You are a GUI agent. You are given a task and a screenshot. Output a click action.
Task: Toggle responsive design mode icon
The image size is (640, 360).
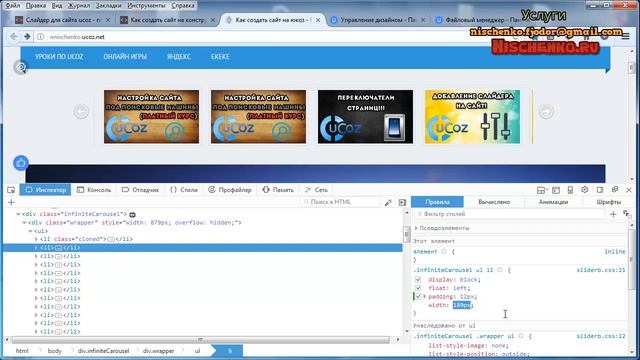570,190
